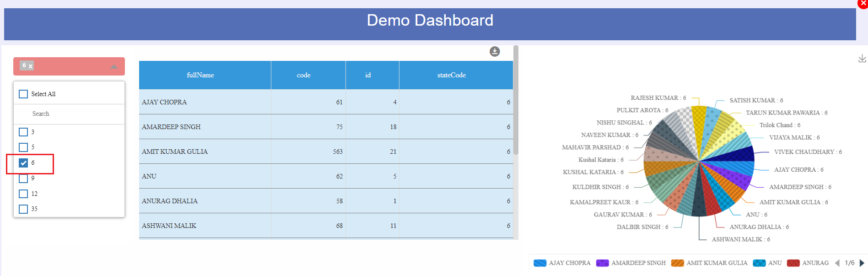This screenshot has height=276, width=868.
Task: Click the AJAY CHOPRA legend swatch
Action: pos(540,263)
